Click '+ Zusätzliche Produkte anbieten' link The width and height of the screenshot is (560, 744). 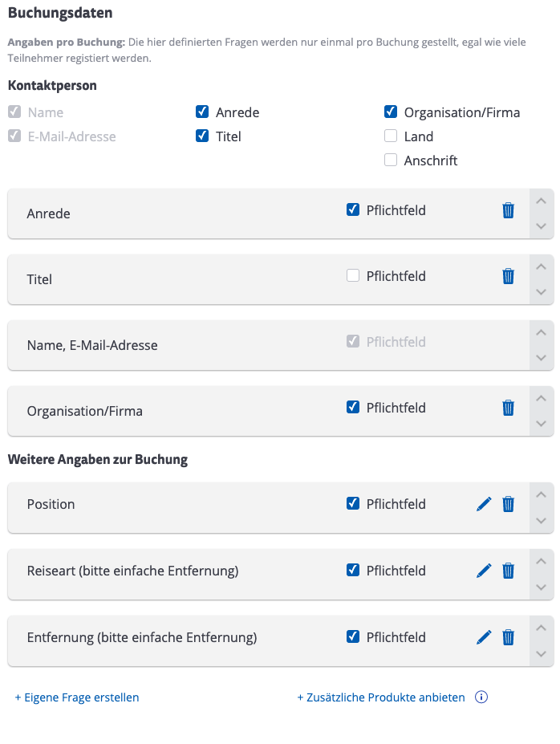point(381,697)
